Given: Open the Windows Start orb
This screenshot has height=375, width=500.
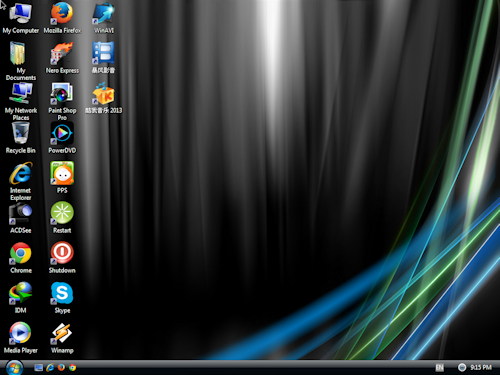Looking at the screenshot, I should pyautogui.click(x=15, y=367).
